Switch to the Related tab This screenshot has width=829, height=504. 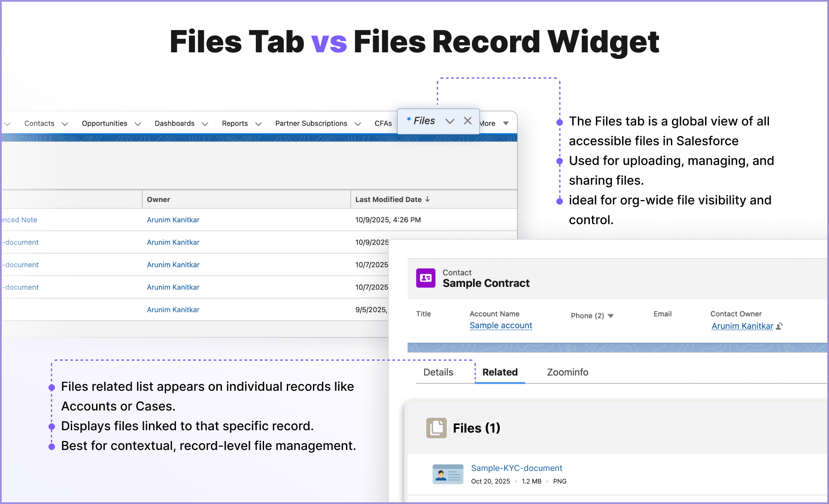(500, 372)
